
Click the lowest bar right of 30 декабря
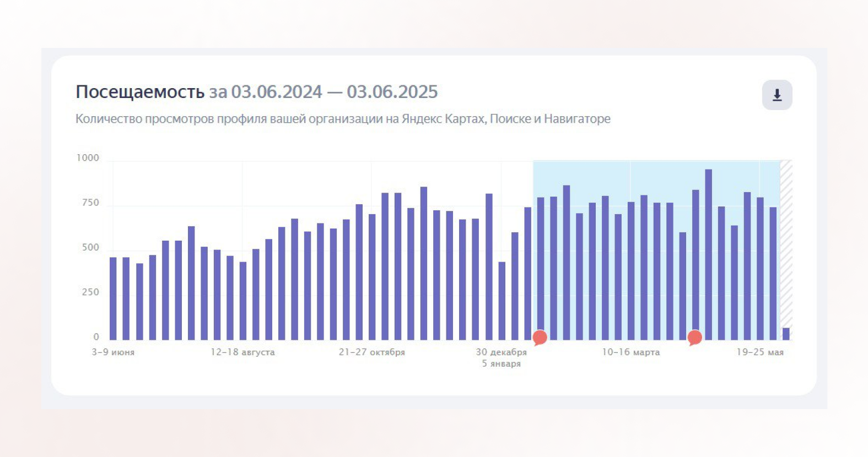[502, 301]
